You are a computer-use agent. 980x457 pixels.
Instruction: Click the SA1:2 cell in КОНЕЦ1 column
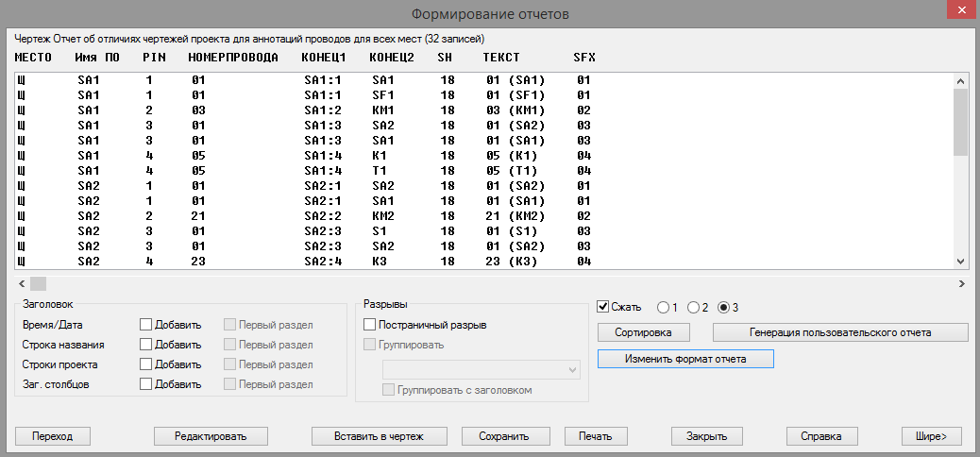click(x=323, y=110)
